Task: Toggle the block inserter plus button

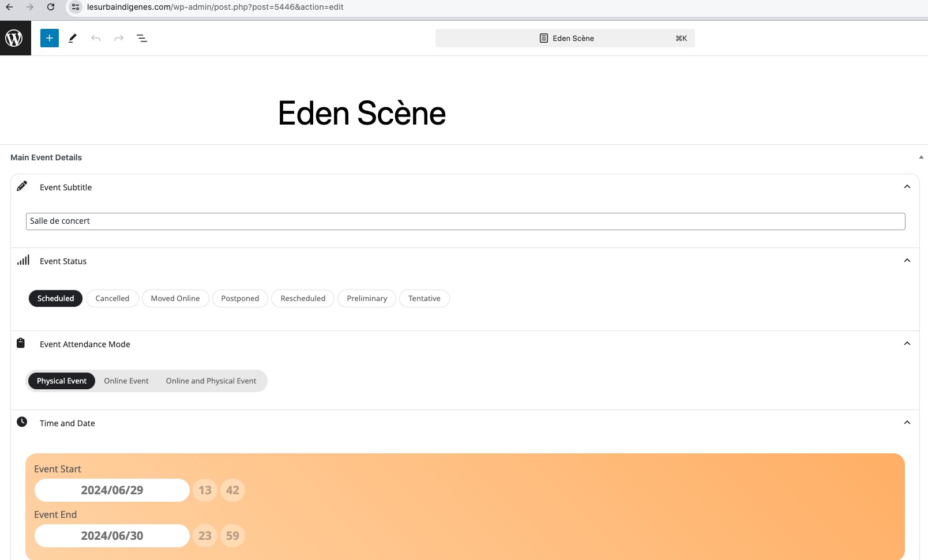Action: 50,38
